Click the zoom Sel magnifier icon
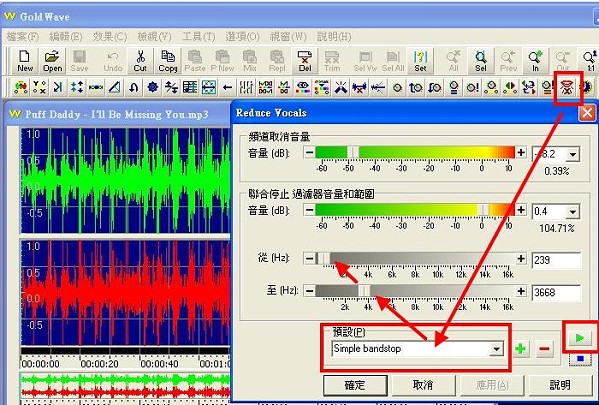 481,61
